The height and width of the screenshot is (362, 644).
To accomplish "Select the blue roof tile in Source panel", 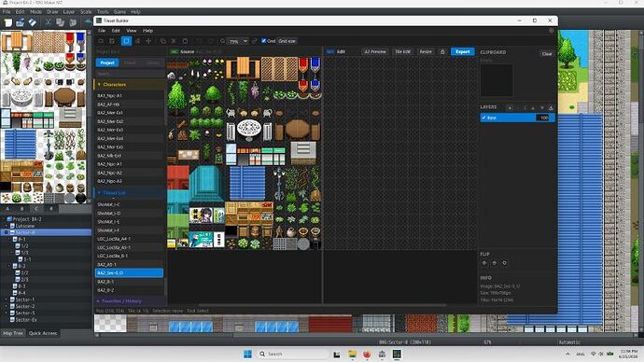I will coord(247,183).
